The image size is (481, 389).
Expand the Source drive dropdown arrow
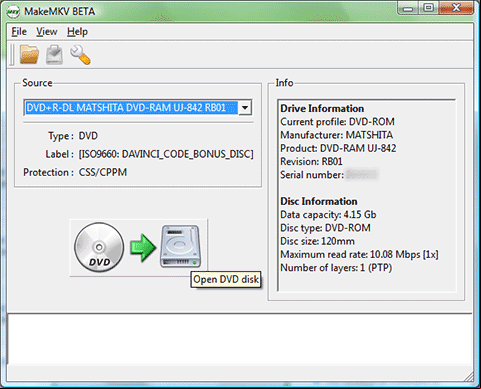(245, 108)
